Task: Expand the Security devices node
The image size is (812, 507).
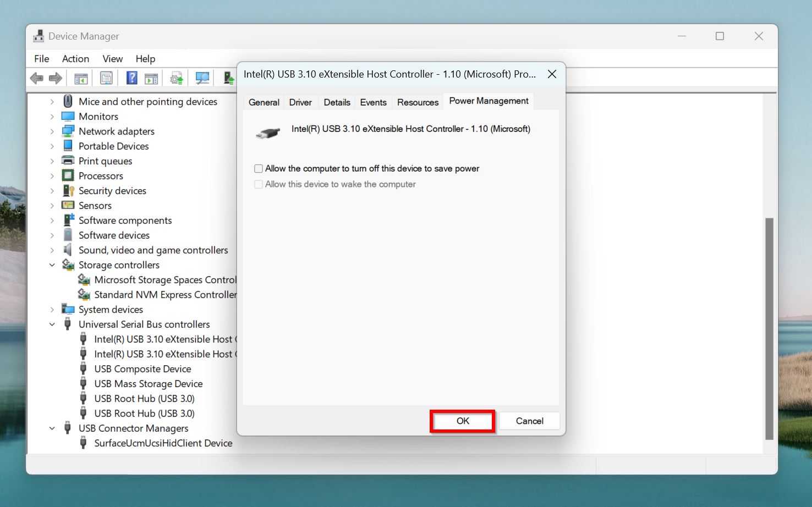Action: (52, 191)
